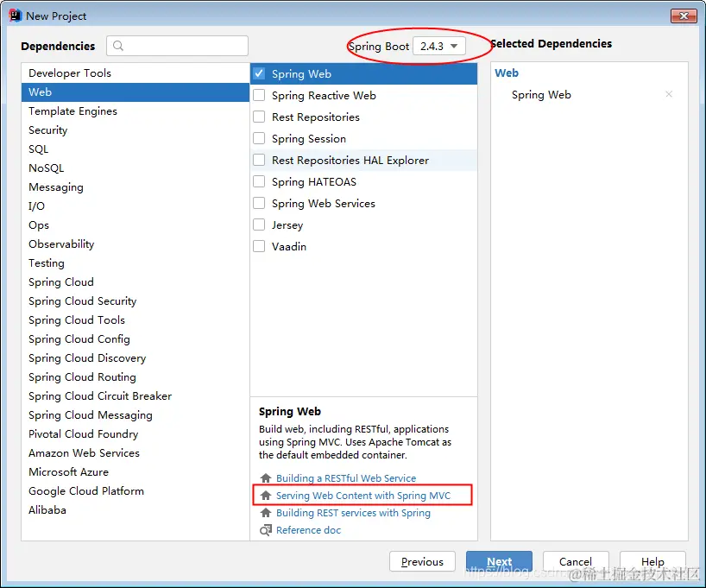Click the IntelliJ IDEA icon in title bar
Image resolution: width=706 pixels, height=588 pixels.
[x=16, y=16]
